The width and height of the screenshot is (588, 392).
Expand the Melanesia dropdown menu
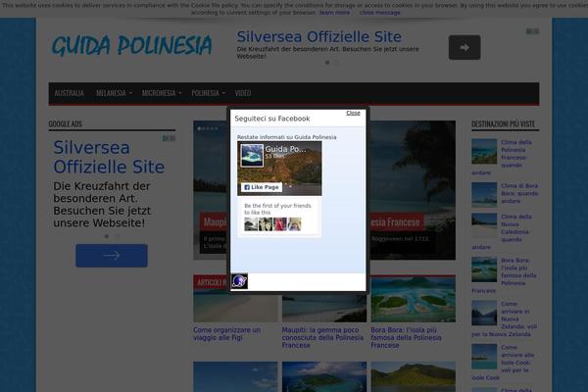pos(114,93)
